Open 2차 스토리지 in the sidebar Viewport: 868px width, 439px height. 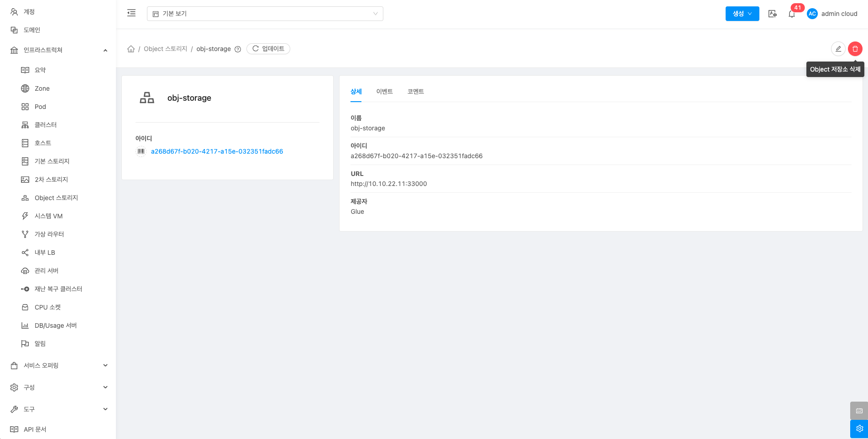51,180
